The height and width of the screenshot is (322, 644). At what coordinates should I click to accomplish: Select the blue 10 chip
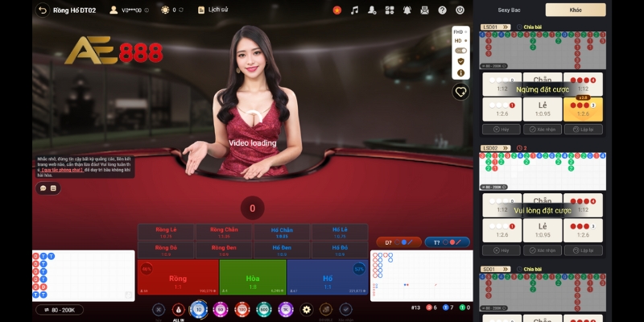click(x=199, y=310)
